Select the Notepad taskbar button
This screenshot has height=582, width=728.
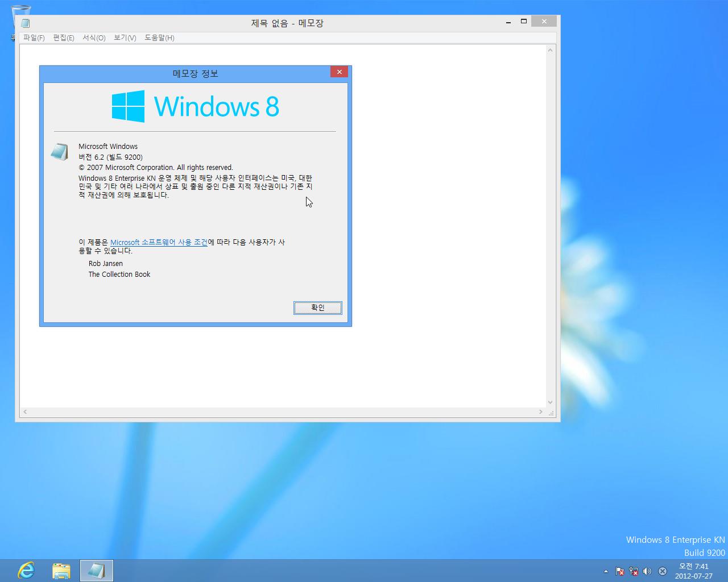tap(97, 570)
